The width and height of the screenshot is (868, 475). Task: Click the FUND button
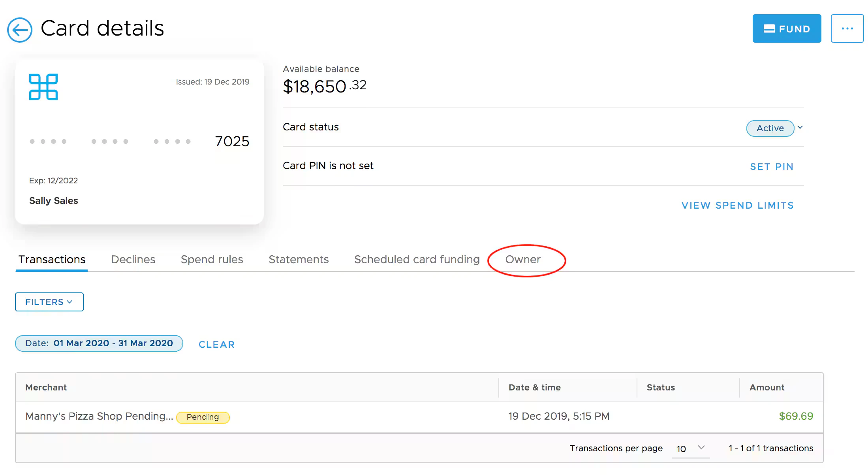(786, 28)
